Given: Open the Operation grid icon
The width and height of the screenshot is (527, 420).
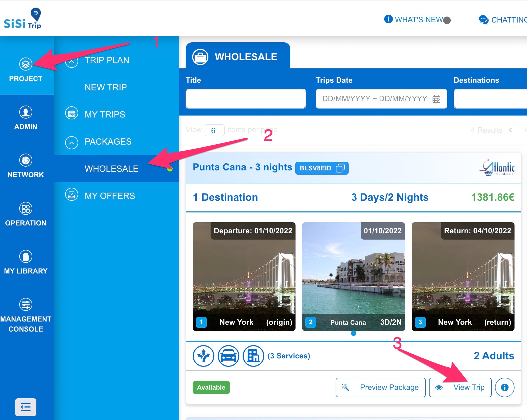Looking at the screenshot, I should (26, 208).
